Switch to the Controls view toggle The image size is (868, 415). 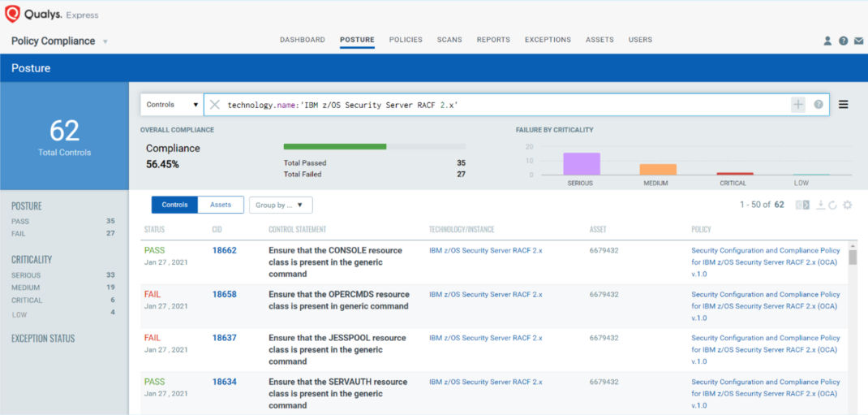[x=174, y=205]
